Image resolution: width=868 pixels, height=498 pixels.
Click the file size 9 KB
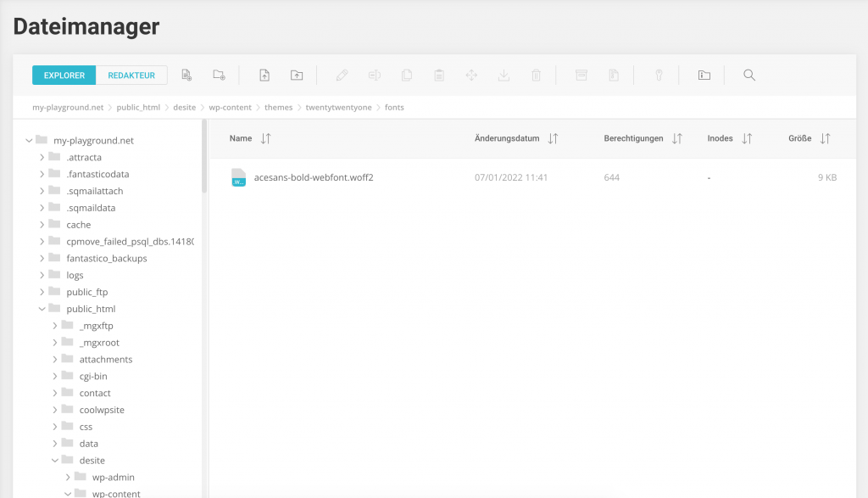[x=827, y=177]
